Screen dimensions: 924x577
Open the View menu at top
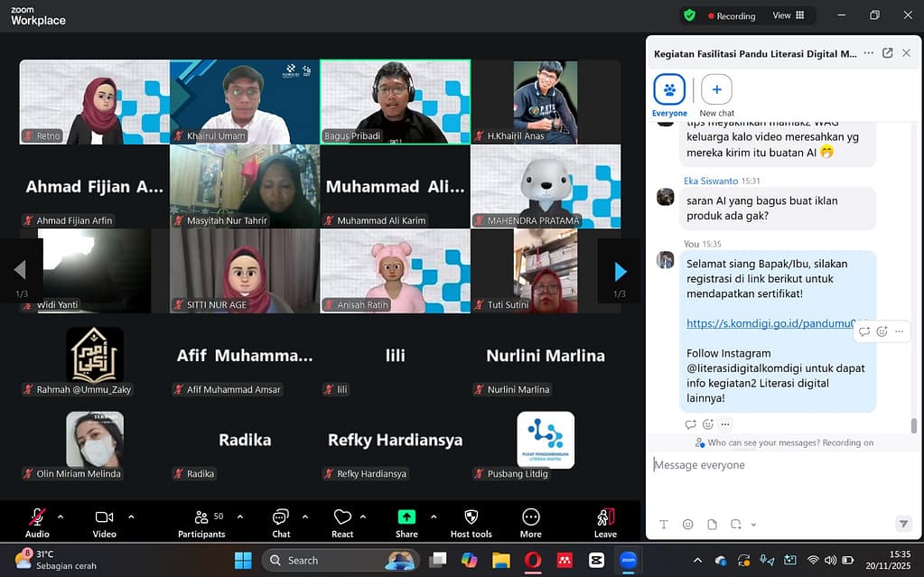(786, 15)
